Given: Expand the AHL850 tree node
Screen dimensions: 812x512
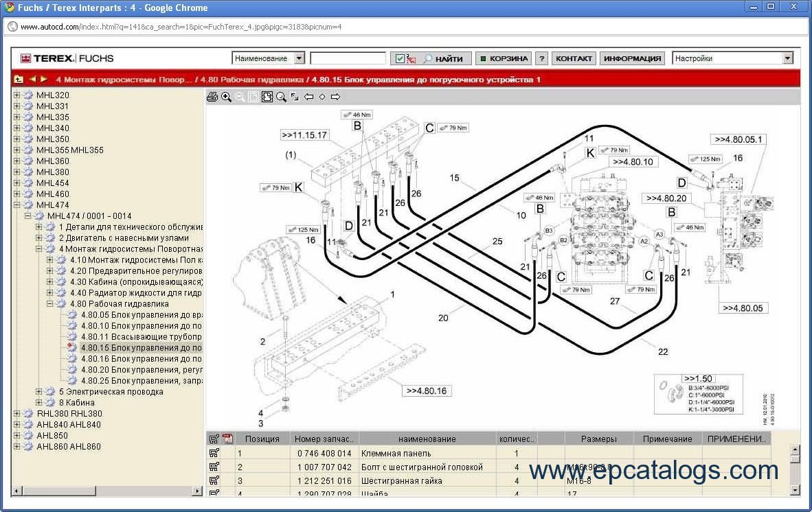Looking at the screenshot, I should (x=16, y=435).
